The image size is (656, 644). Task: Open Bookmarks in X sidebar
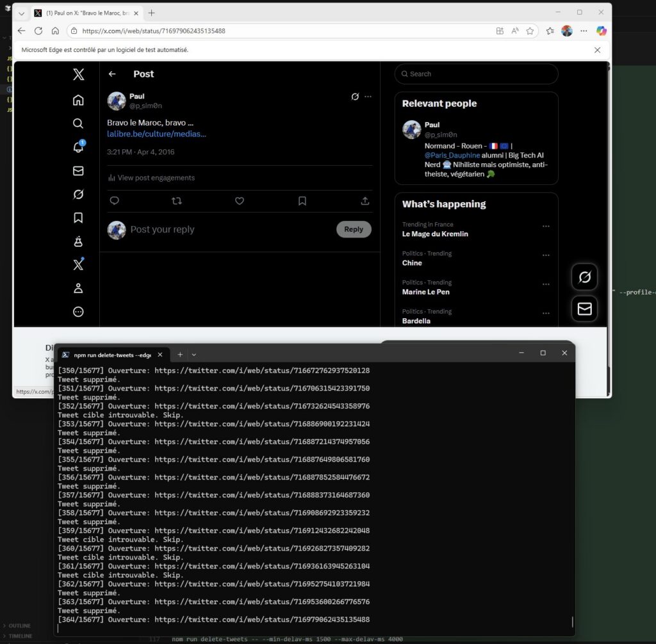click(x=78, y=218)
